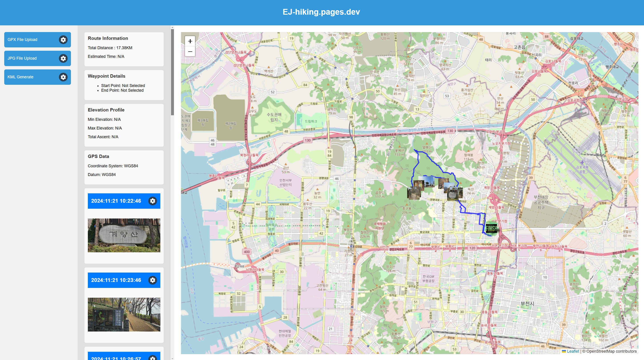Click the FINISH marker on the map
Screen dimensions: 644x360
[x=491, y=228]
